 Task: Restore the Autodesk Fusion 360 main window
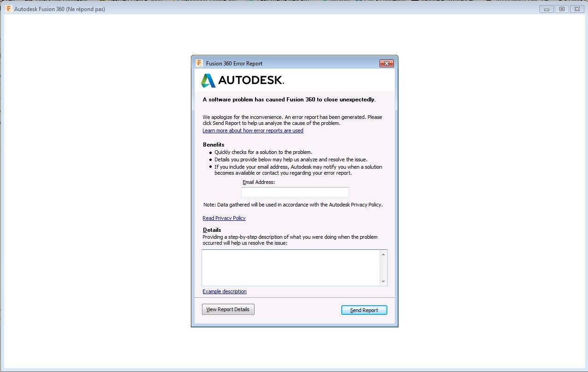pyautogui.click(x=562, y=9)
